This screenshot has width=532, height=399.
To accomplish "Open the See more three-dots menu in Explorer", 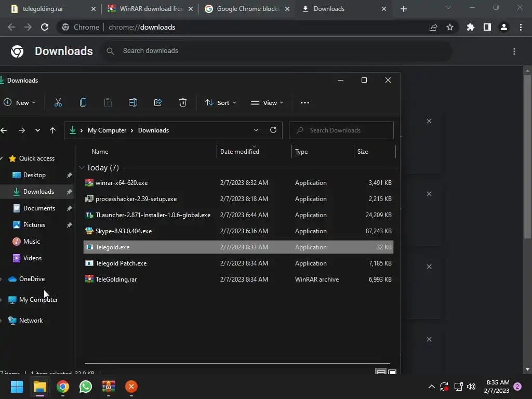I will 304,102.
